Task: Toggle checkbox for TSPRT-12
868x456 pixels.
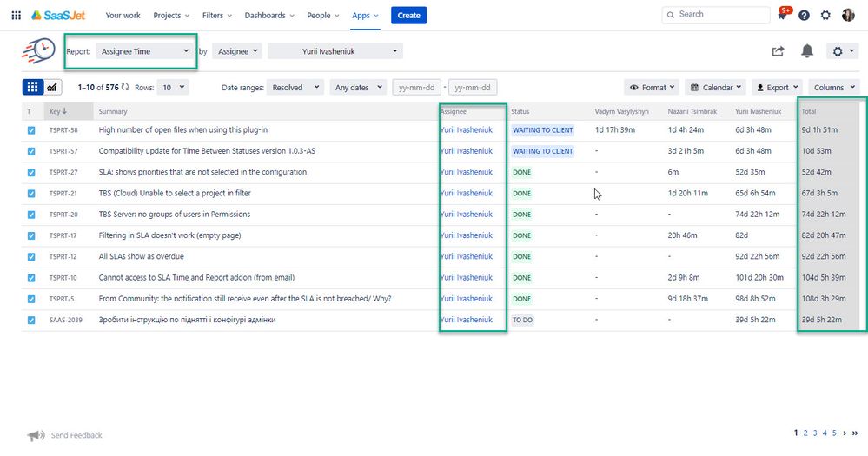Action: (x=31, y=256)
